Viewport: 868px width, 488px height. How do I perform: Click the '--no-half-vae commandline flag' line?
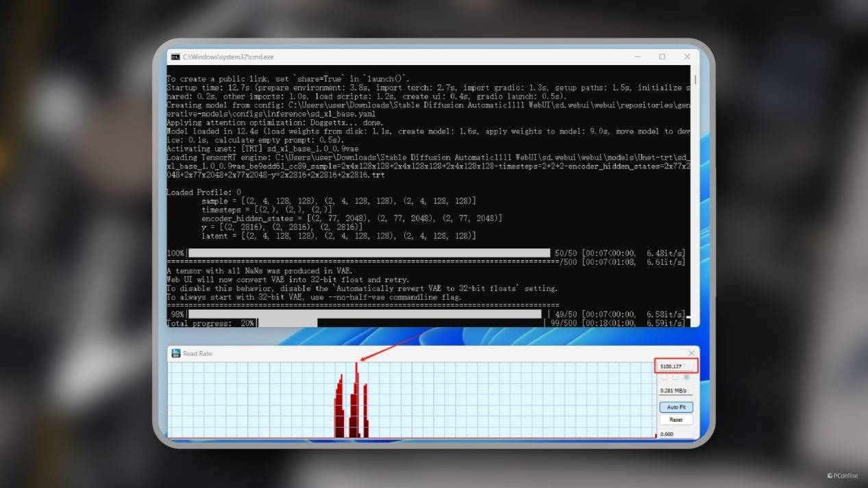314,297
